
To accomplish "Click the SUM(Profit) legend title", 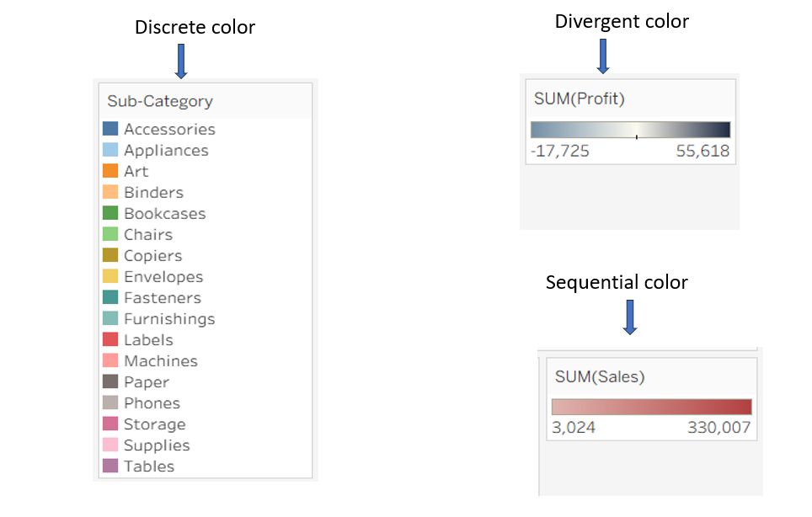I will click(x=580, y=99).
